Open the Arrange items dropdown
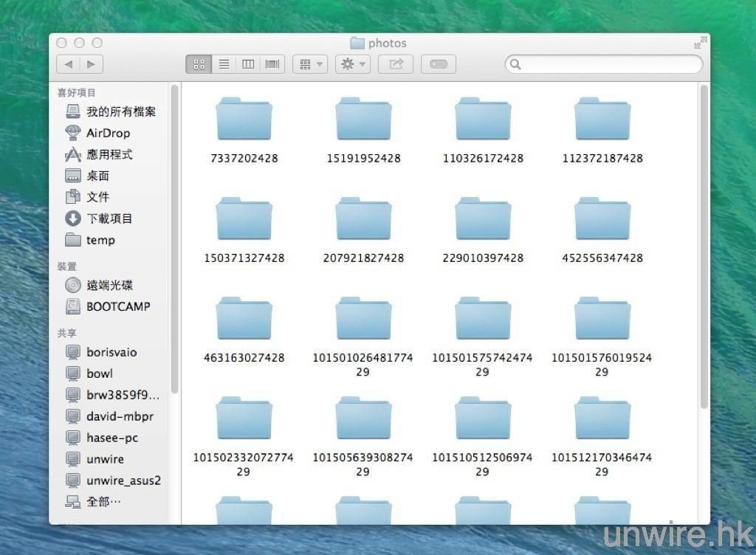The width and height of the screenshot is (756, 555). coord(310,64)
